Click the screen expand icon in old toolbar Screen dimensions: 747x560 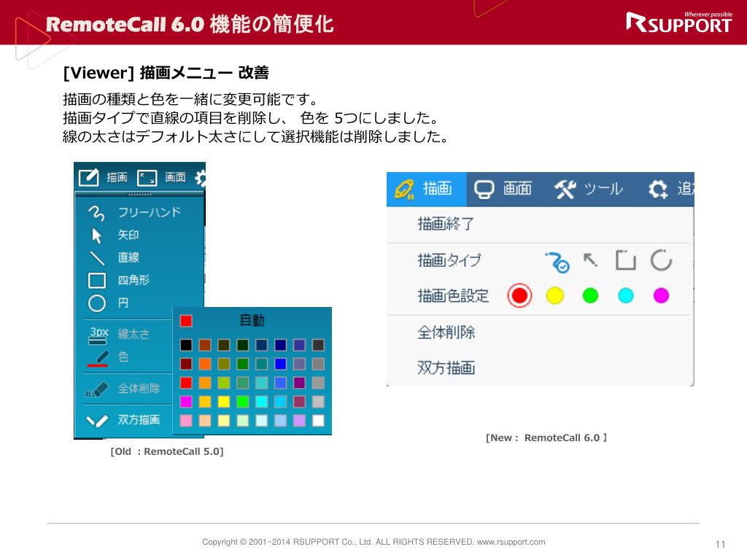coord(147,178)
